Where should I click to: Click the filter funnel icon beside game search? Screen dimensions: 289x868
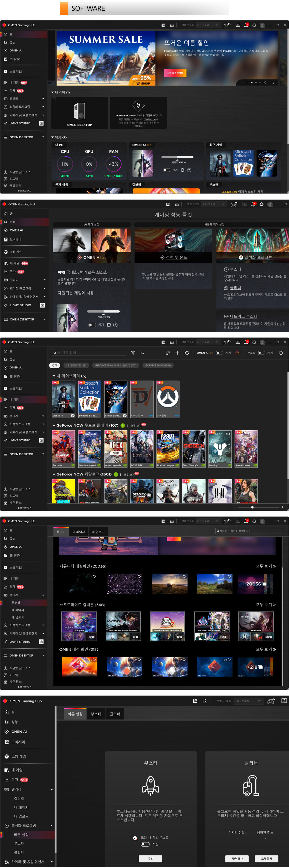pos(133,353)
